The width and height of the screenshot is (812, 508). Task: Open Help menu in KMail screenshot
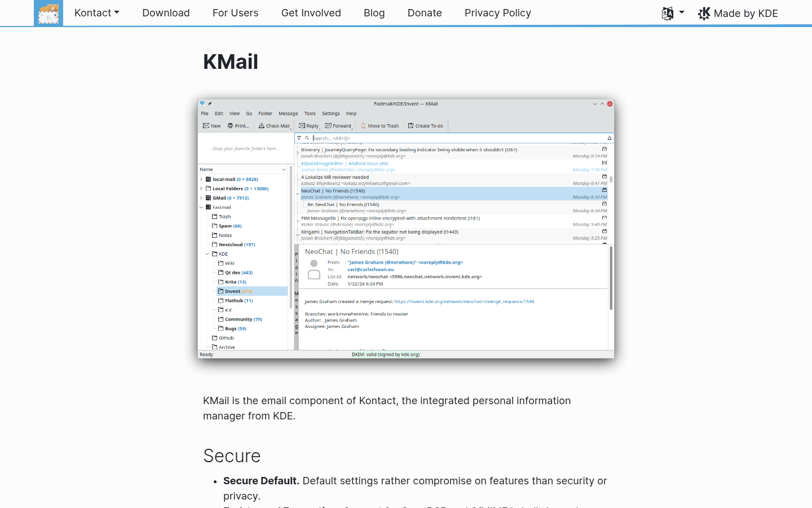[x=351, y=113]
